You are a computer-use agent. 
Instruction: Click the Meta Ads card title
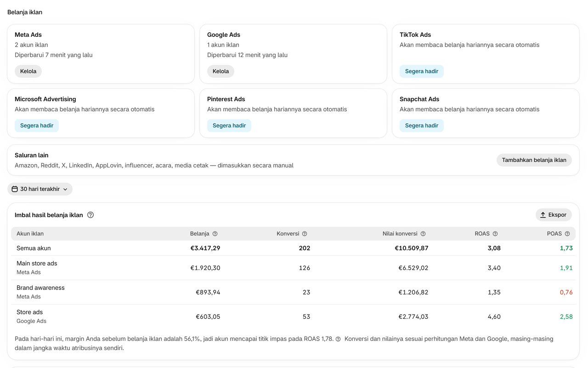28,34
